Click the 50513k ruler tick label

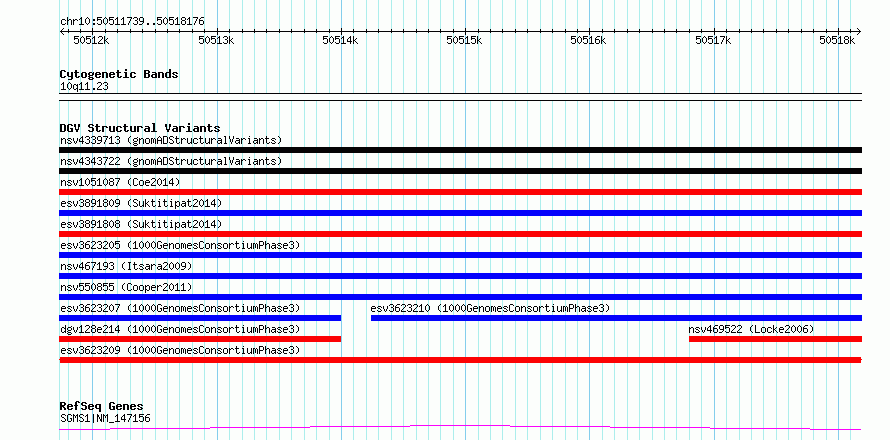[x=216, y=40]
